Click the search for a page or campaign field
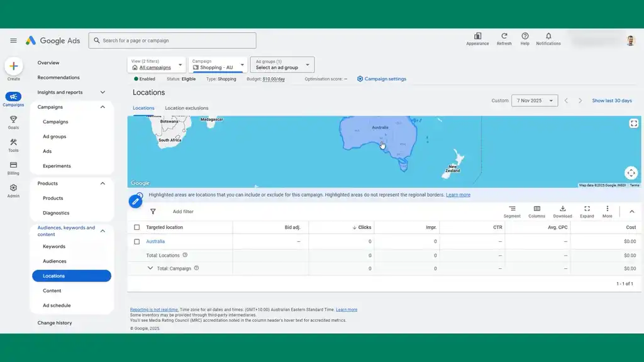This screenshot has width=644, height=362. tap(172, 41)
